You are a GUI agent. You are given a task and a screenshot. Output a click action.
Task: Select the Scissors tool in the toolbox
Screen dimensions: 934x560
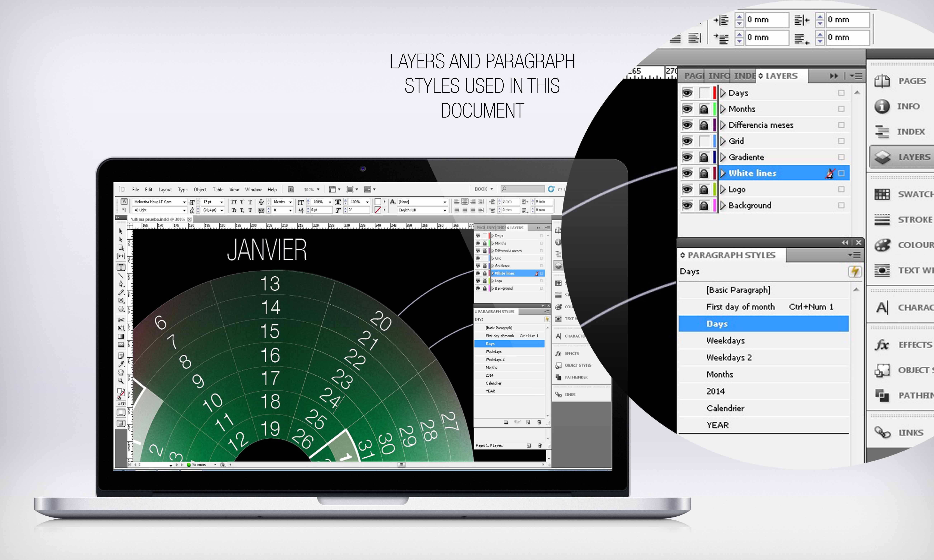point(121,320)
